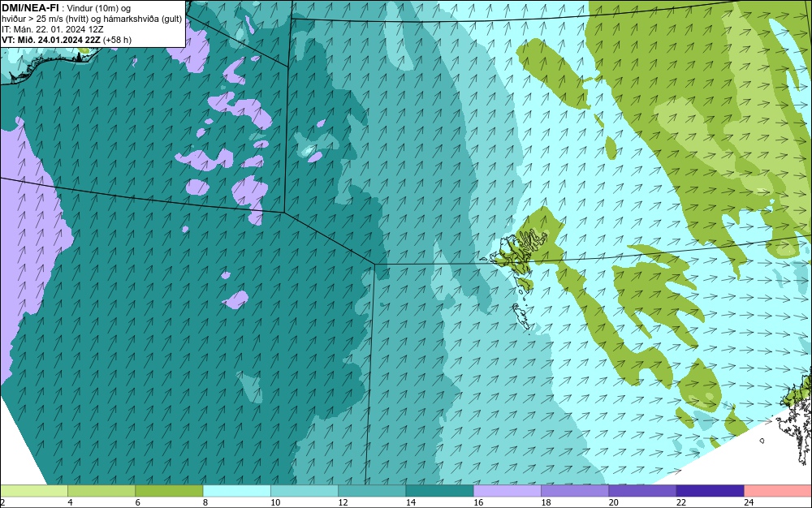Viewport: 812px width, 508px height.
Task: Click the 4-6 m/s light green legend swatch
Action: coord(101,491)
